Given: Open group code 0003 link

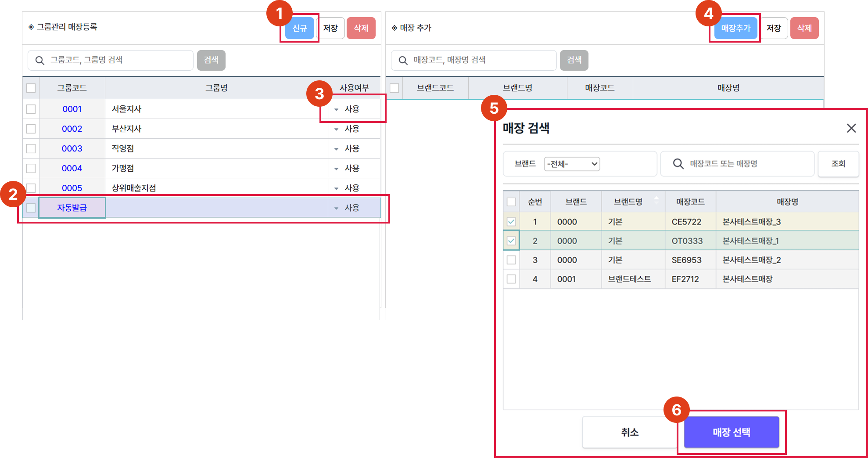Looking at the screenshot, I should (x=72, y=148).
